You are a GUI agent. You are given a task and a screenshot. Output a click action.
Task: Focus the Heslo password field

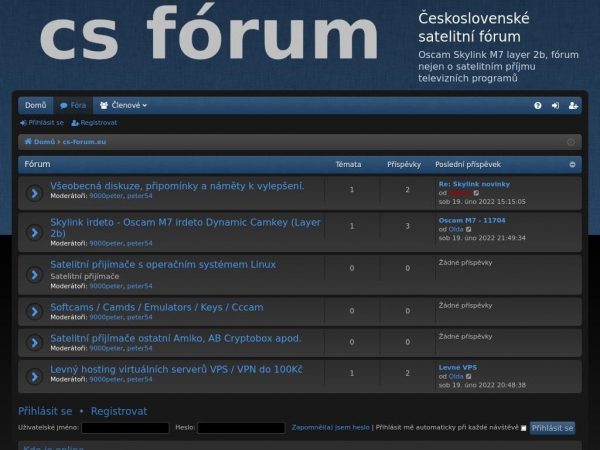pyautogui.click(x=241, y=428)
